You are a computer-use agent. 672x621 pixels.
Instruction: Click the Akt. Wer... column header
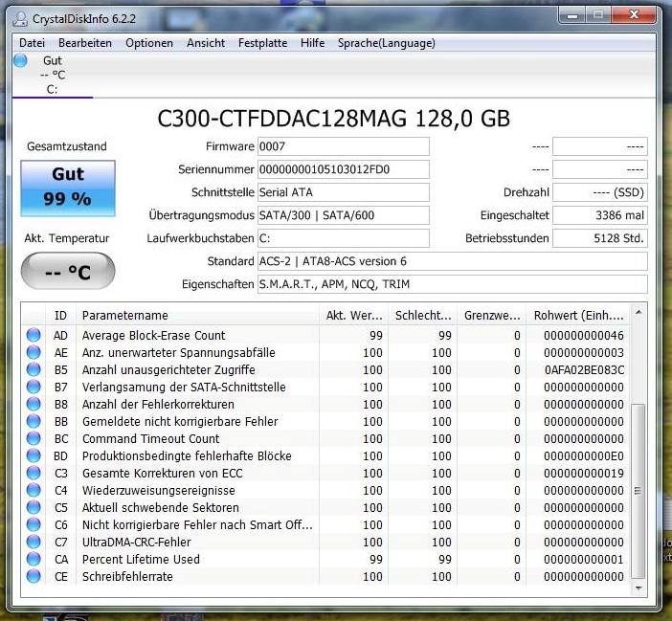click(x=353, y=316)
